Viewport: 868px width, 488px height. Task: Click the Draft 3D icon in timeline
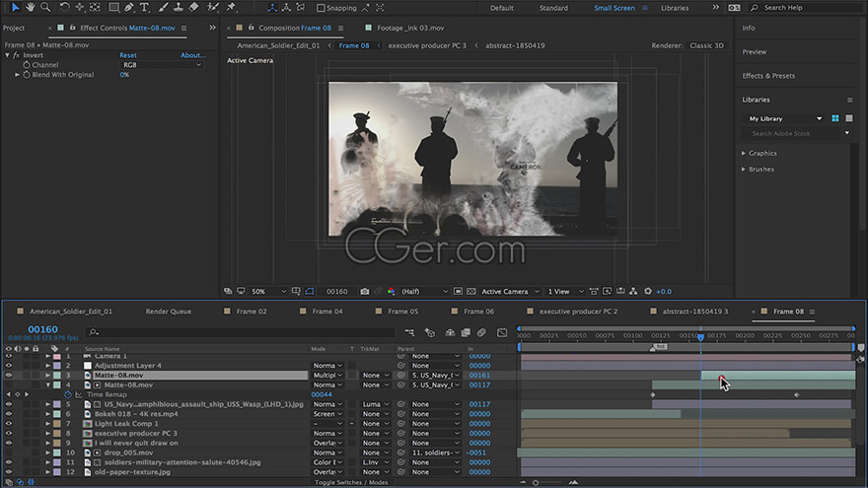click(430, 332)
